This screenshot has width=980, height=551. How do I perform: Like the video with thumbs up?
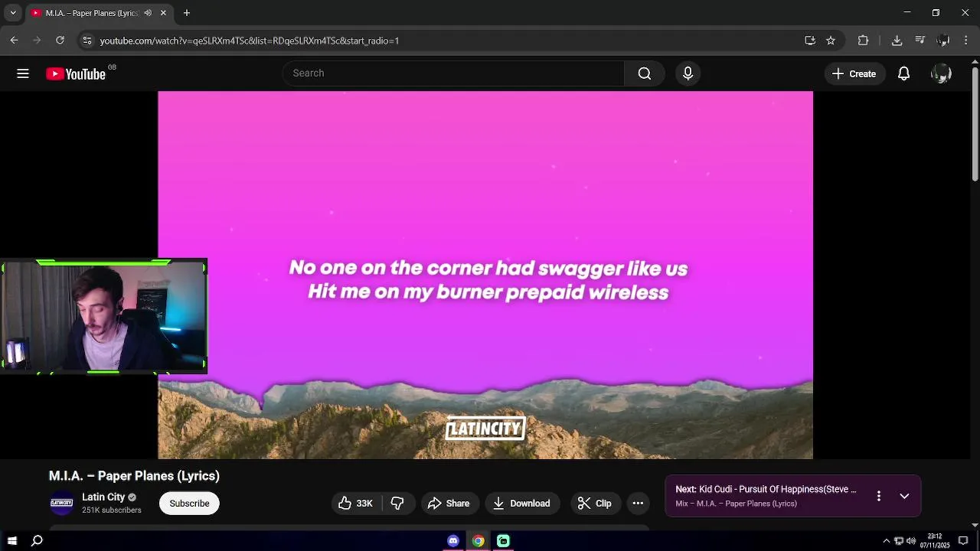[x=356, y=503]
